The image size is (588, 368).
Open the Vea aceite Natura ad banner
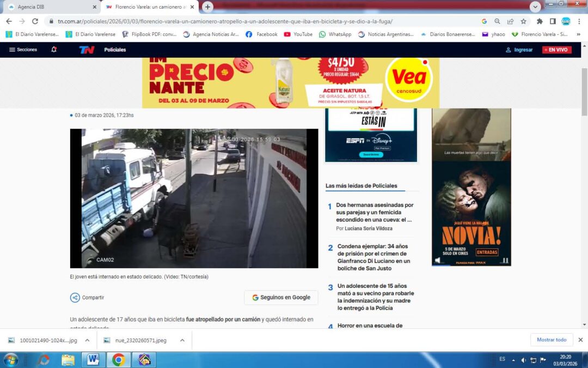(x=291, y=83)
